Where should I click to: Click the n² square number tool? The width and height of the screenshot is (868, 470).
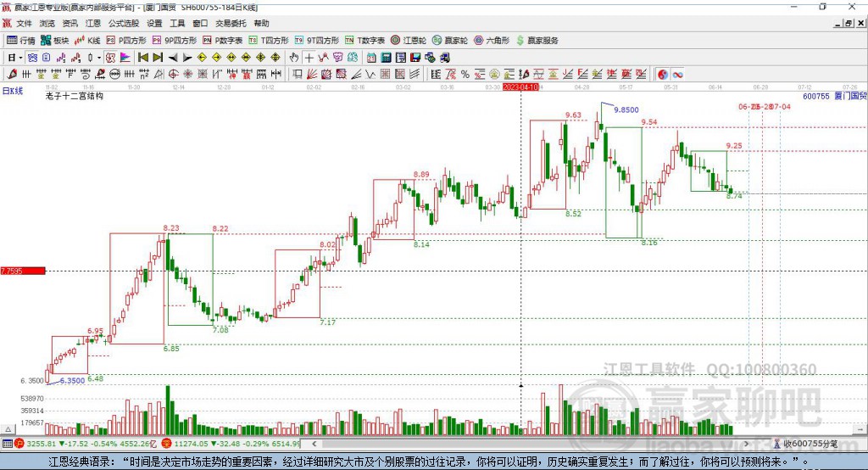click(x=144, y=74)
